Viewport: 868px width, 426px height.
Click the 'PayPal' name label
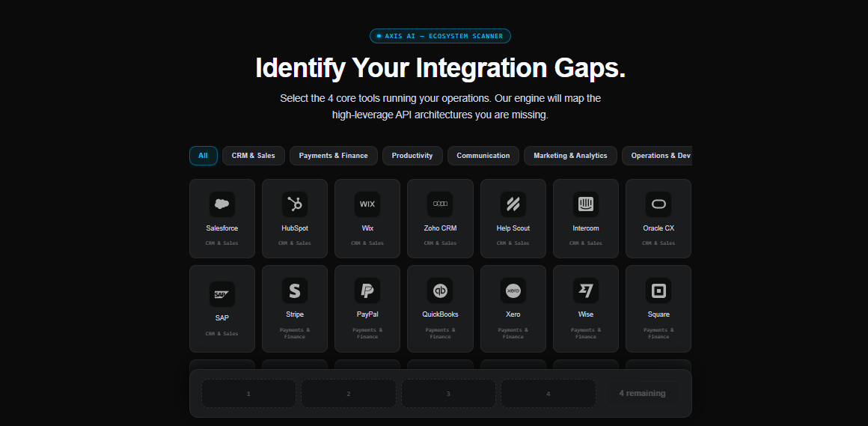367,314
